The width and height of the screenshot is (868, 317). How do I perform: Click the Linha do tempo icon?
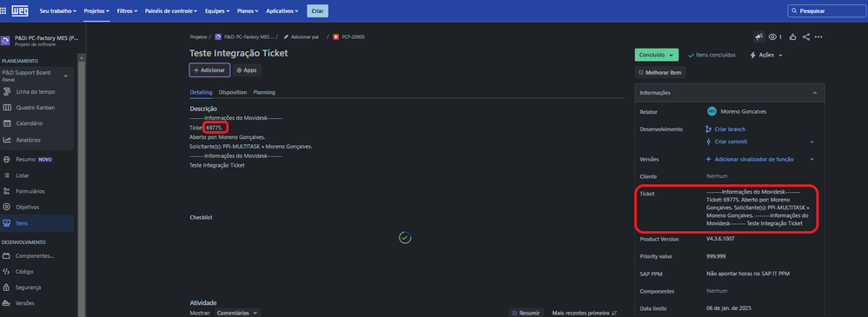(7, 91)
